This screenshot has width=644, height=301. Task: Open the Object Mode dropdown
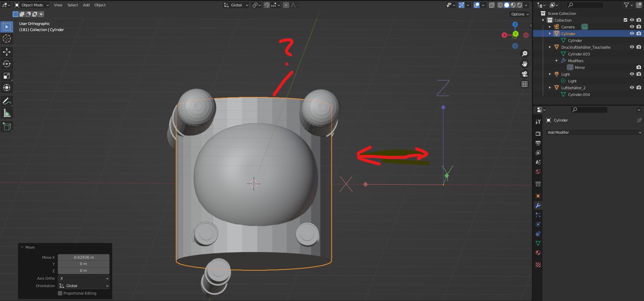(x=32, y=5)
